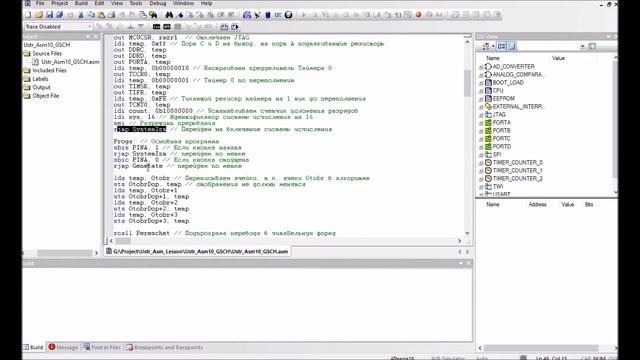The image size is (640, 360).
Task: Switch to the Build output tab
Action: (x=33, y=347)
